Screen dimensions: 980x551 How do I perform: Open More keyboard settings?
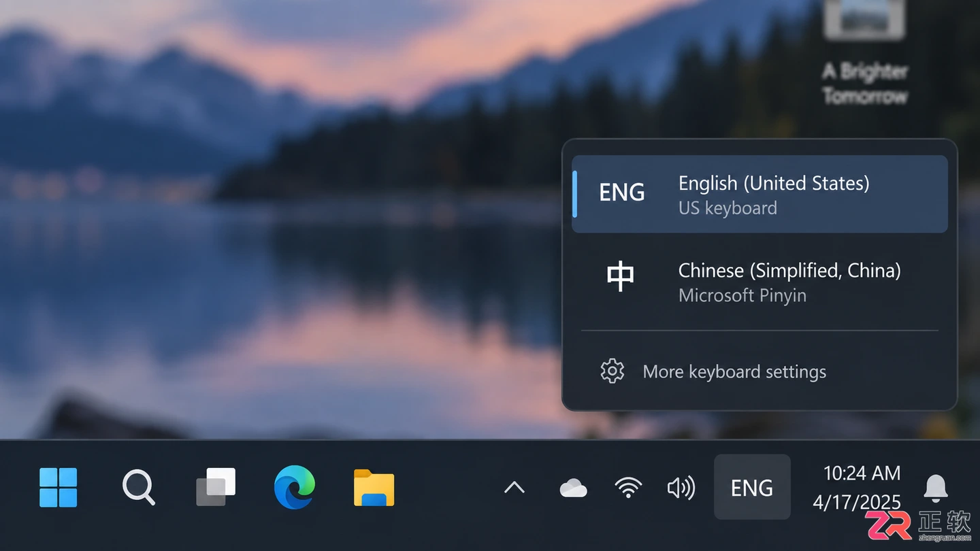[x=759, y=371]
